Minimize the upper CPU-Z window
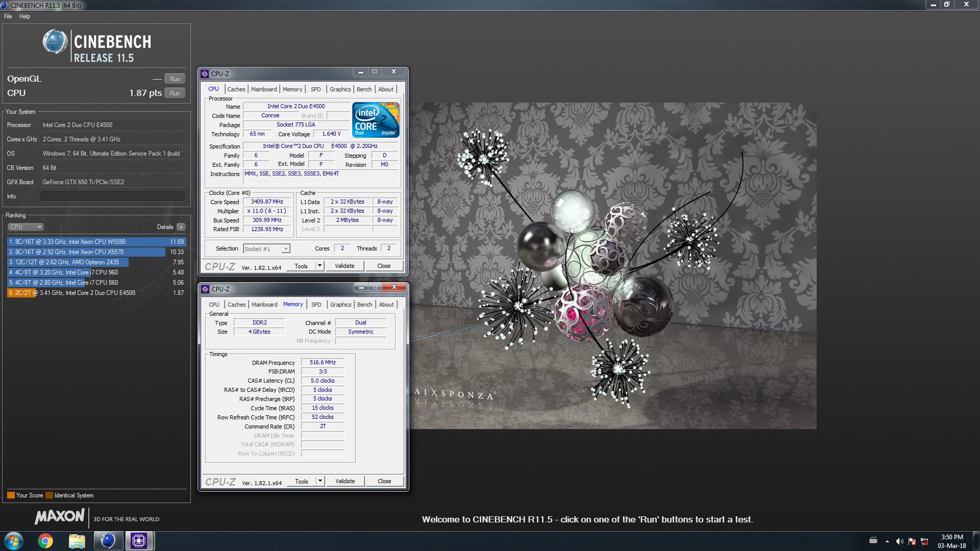The height and width of the screenshot is (551, 980). coord(360,72)
